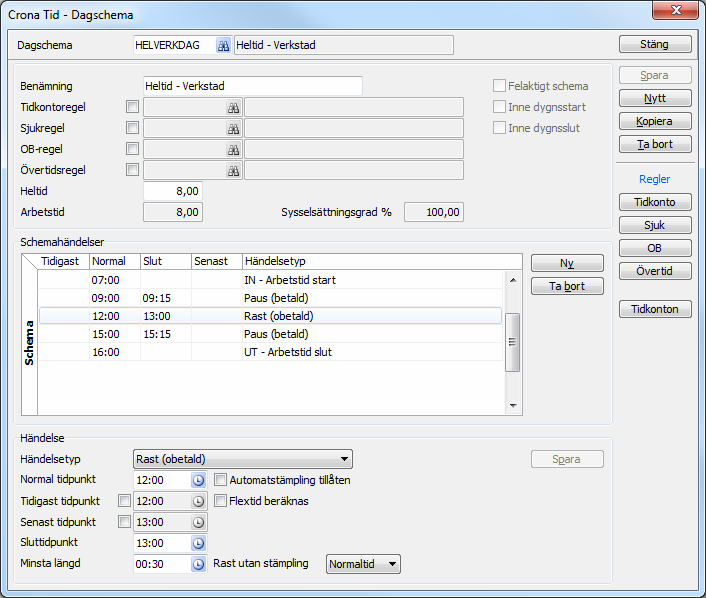Click the Heltid value field

173,191
